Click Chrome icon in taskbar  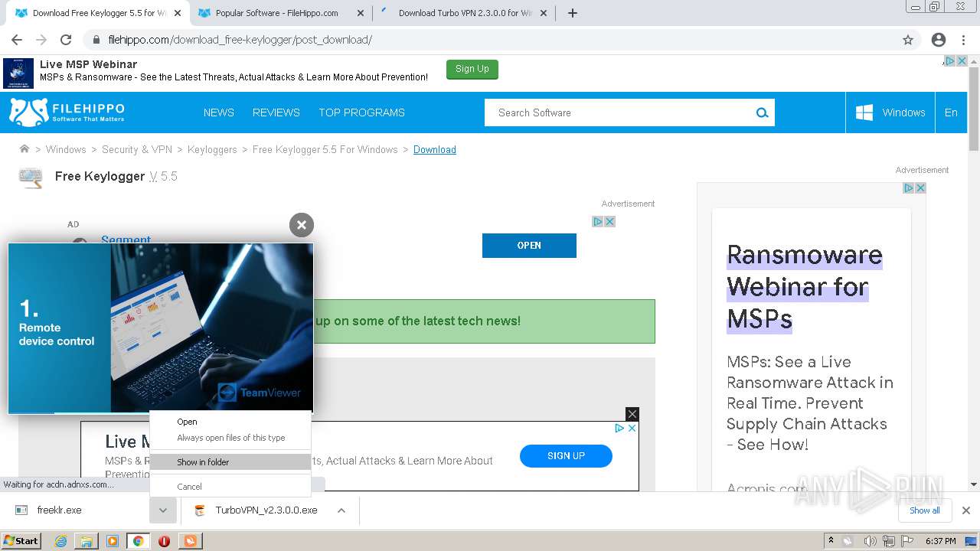[x=138, y=541]
